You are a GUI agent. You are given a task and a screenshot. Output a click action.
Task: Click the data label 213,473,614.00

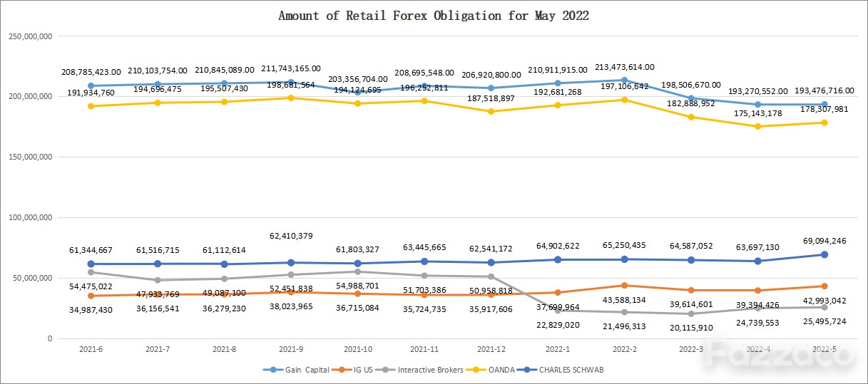point(625,67)
